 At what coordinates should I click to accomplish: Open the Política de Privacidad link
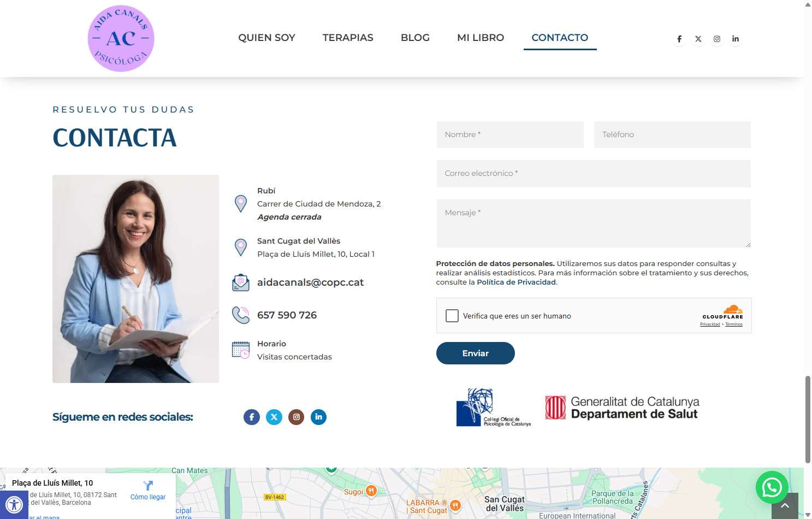[x=516, y=282]
